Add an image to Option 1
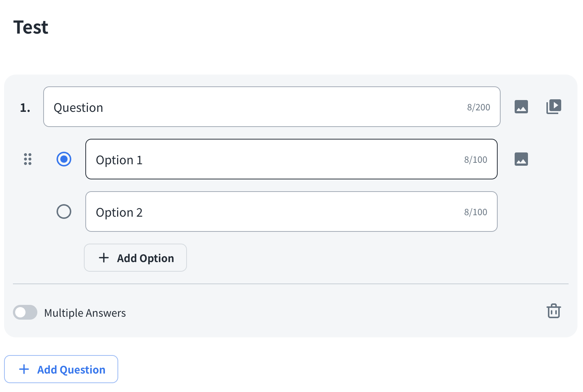 pos(521,159)
